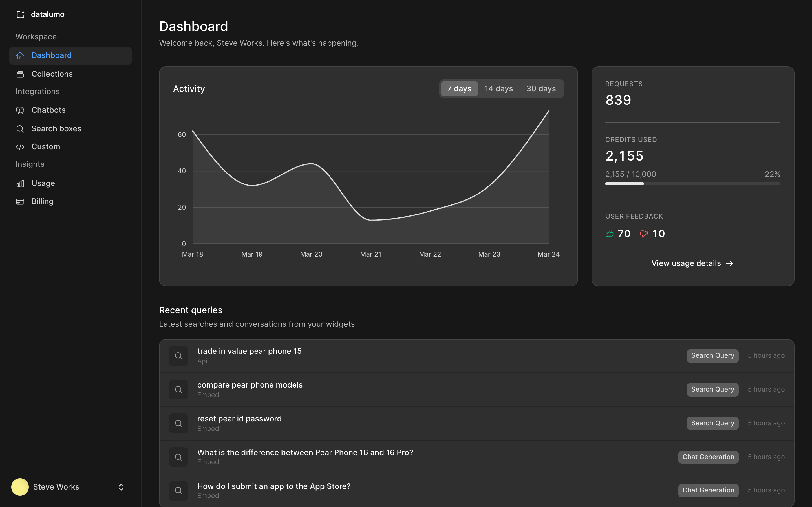Open the Usage bar chart icon
This screenshot has width=812, height=507.
pos(21,183)
